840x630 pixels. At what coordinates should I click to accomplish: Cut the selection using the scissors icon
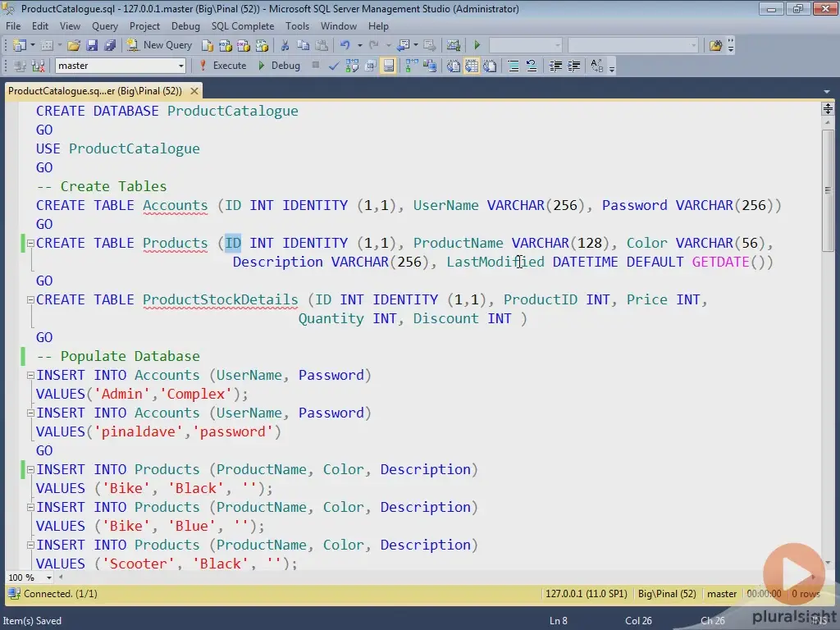point(285,46)
